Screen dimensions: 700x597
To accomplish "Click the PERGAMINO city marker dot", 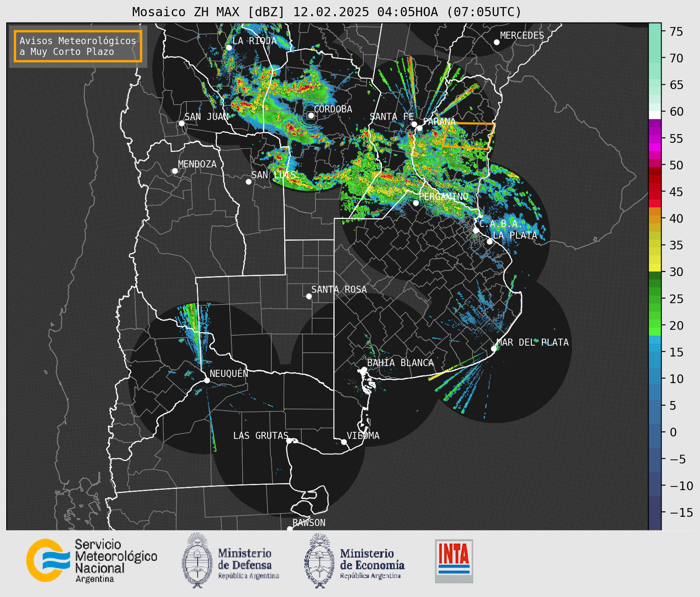I will click(x=416, y=203).
